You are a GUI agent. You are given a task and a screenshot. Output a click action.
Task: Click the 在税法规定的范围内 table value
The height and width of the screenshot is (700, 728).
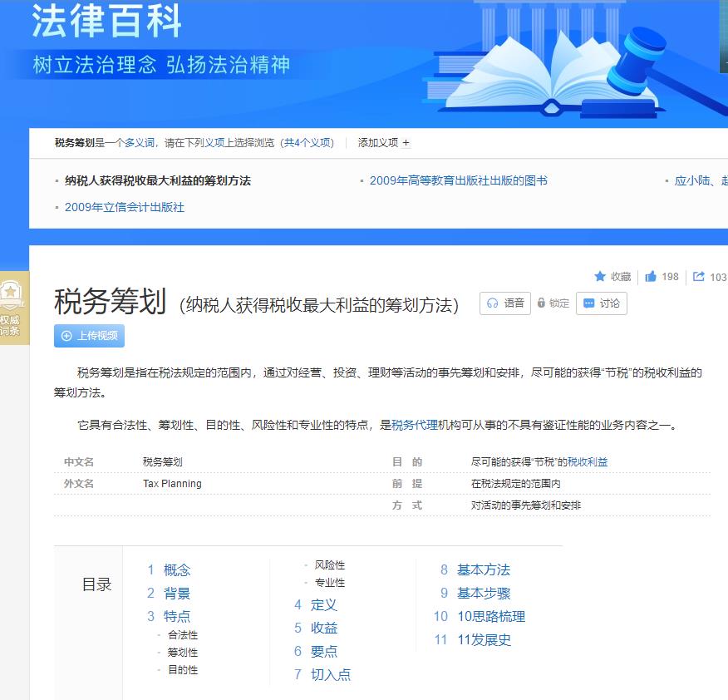pos(516,484)
